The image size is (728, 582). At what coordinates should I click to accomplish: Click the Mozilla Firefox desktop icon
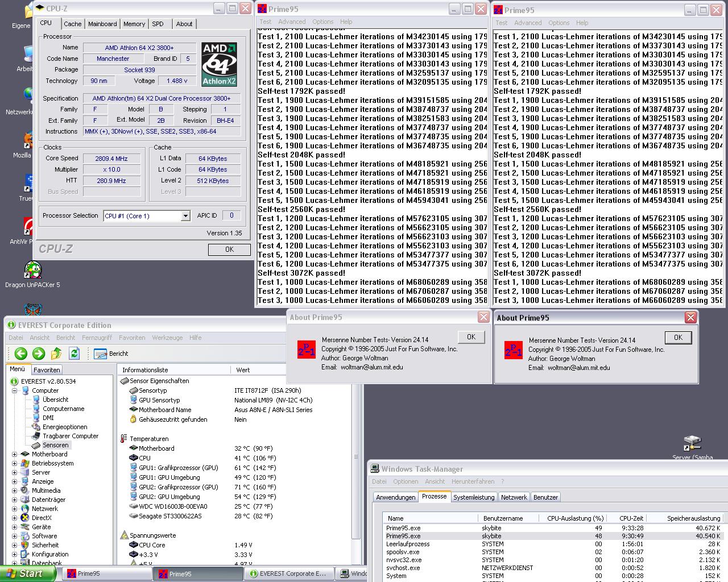(27, 140)
